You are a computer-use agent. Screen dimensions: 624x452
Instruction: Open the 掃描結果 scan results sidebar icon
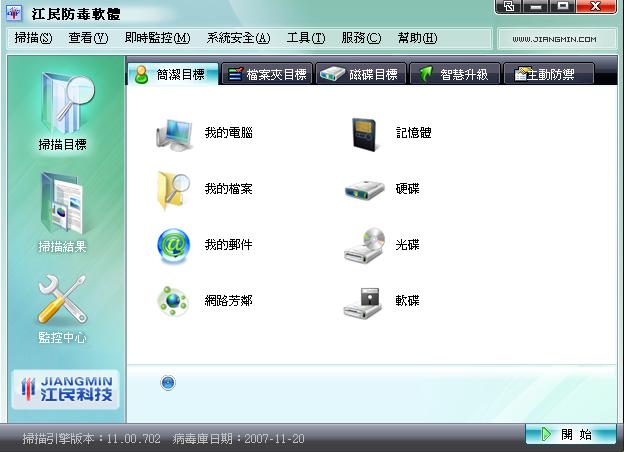62,204
